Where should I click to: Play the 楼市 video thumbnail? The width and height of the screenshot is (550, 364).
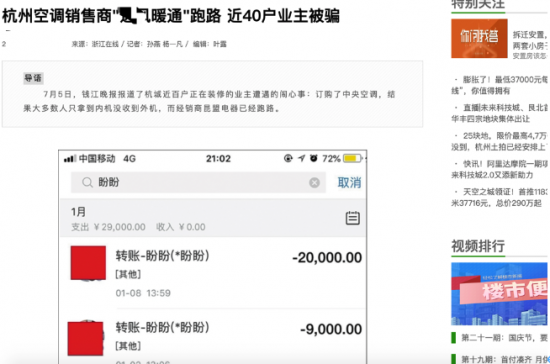[499, 294]
